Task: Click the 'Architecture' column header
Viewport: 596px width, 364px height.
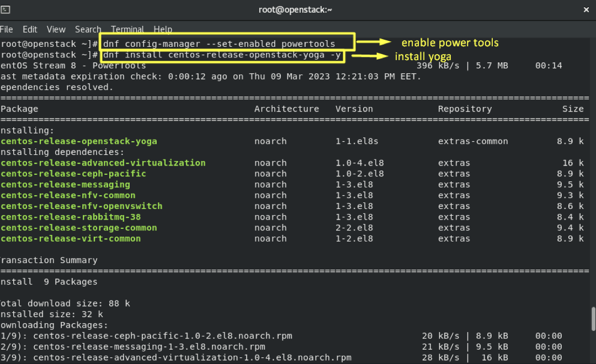Action: (x=286, y=109)
